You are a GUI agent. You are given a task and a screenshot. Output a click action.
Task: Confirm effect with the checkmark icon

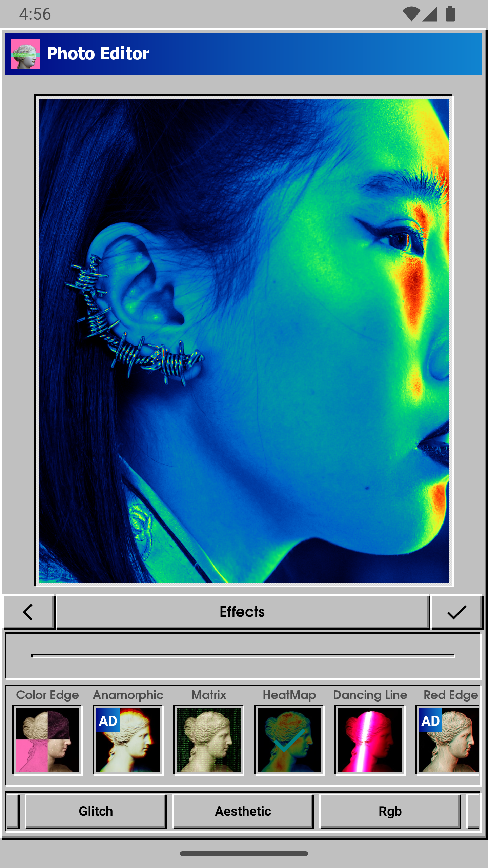click(456, 612)
